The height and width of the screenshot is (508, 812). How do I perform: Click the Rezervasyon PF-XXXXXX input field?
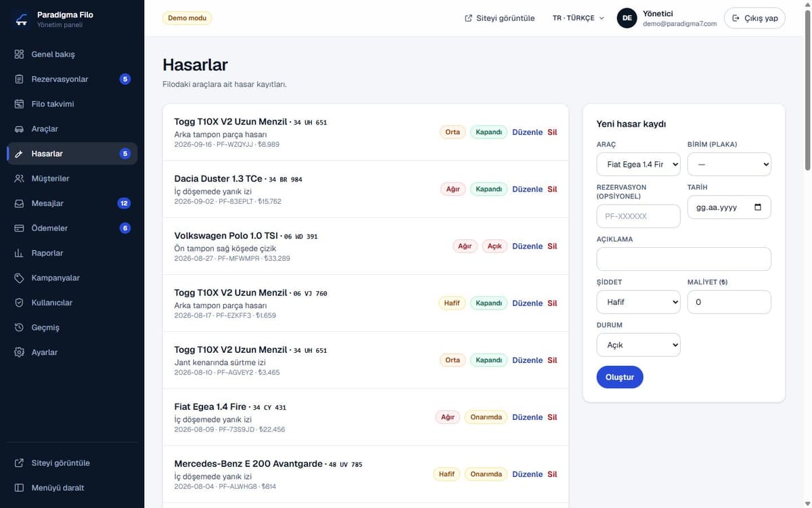(x=638, y=216)
